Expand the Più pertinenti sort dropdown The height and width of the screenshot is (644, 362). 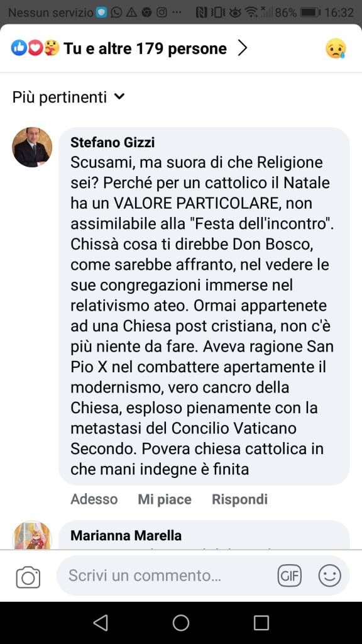68,97
